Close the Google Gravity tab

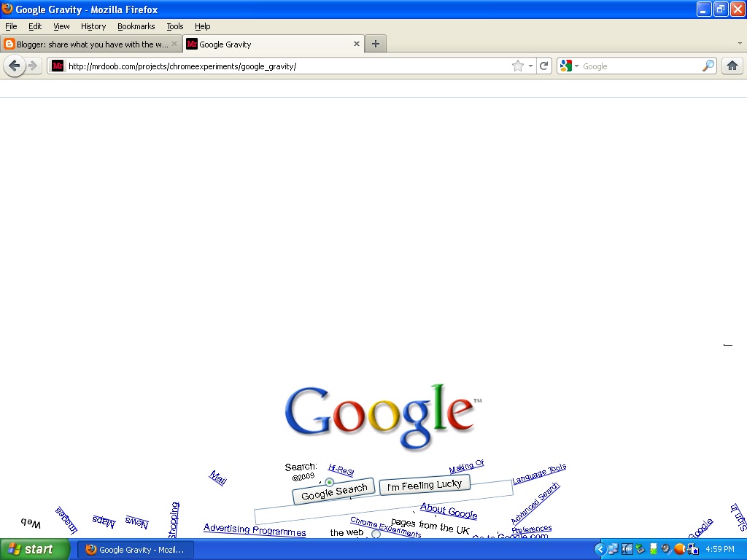[x=356, y=44]
